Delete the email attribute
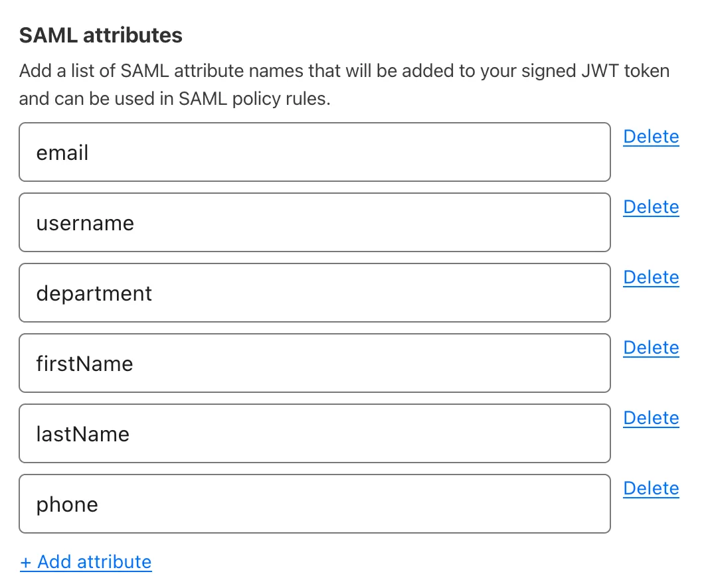 tap(650, 137)
